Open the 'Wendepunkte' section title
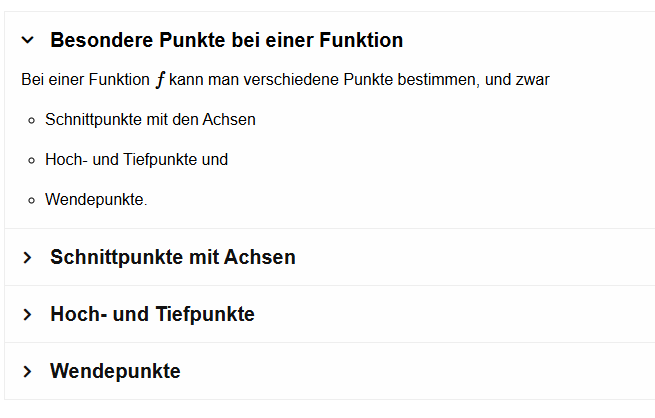The image size is (655, 418). (115, 371)
